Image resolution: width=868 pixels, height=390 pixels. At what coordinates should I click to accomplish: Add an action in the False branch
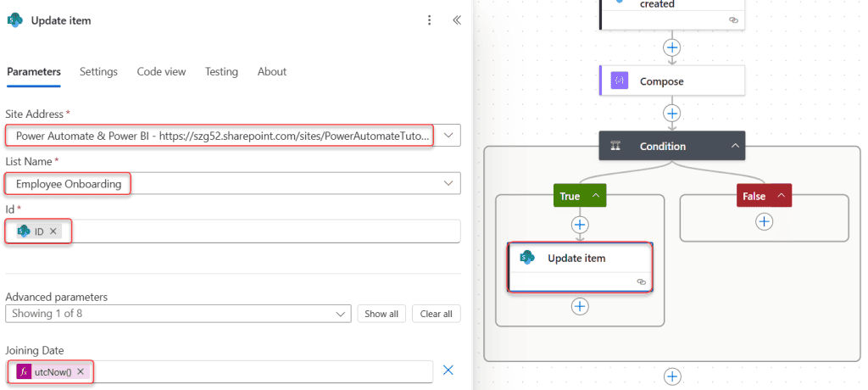(764, 221)
